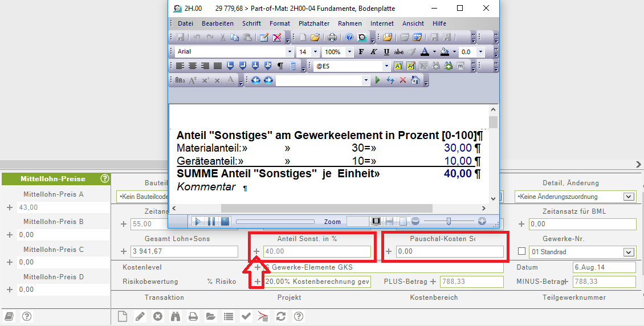Open the Arial font name dropdown
Viewport: 644px width, 326px height.
click(x=289, y=52)
